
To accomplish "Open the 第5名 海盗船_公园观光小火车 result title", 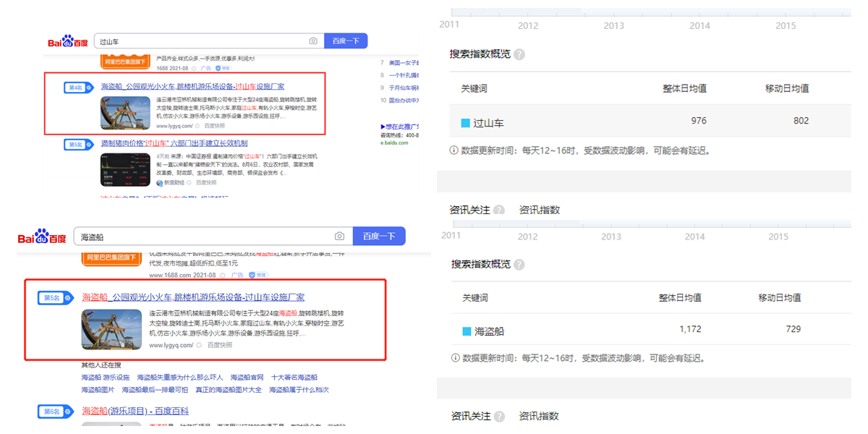I will [x=193, y=297].
